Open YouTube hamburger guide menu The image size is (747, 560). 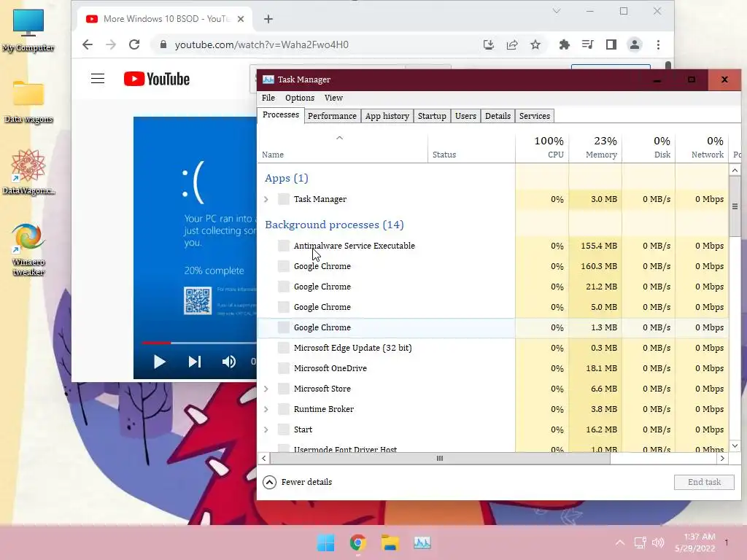(98, 79)
